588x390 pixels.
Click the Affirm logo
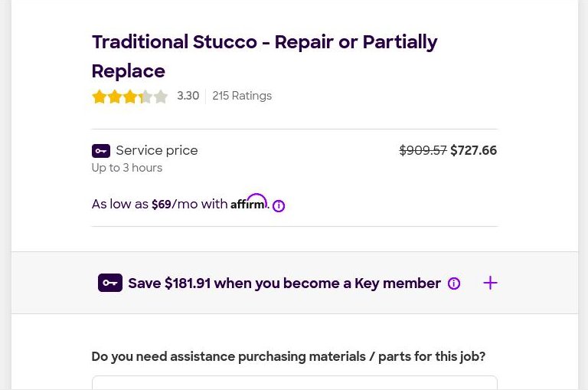(x=249, y=202)
